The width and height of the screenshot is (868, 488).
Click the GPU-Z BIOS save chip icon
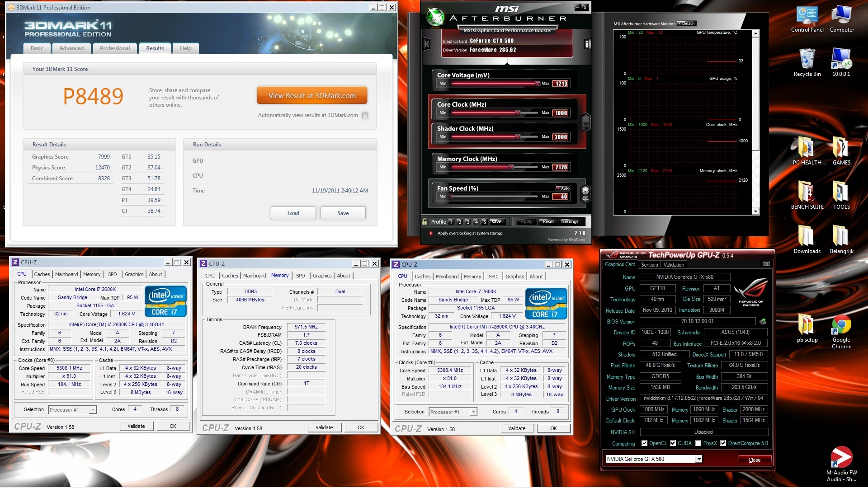(763, 322)
